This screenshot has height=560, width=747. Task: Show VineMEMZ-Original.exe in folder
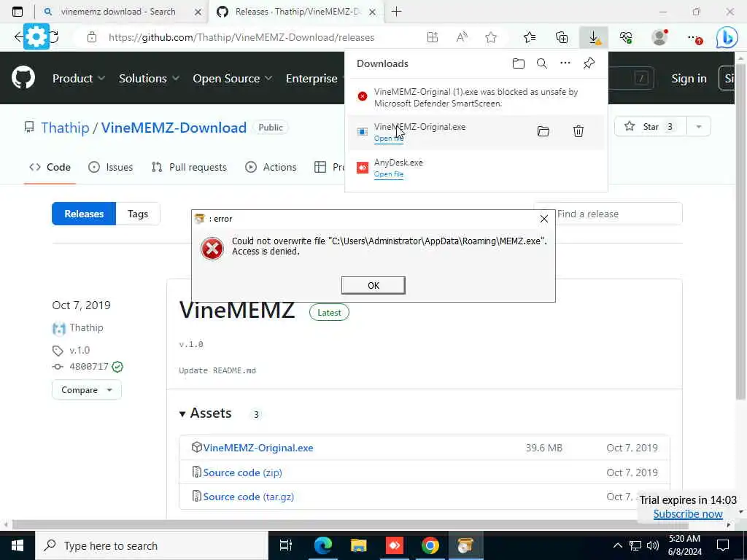[x=543, y=131]
